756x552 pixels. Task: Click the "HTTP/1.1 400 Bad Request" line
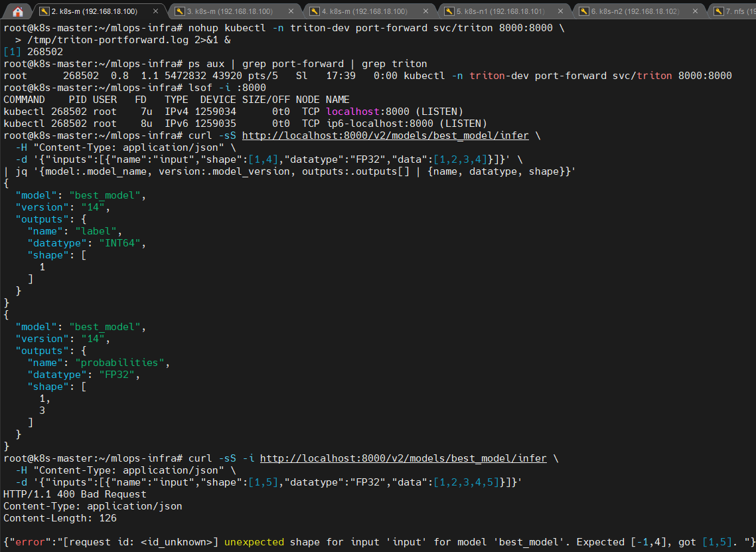point(75,494)
